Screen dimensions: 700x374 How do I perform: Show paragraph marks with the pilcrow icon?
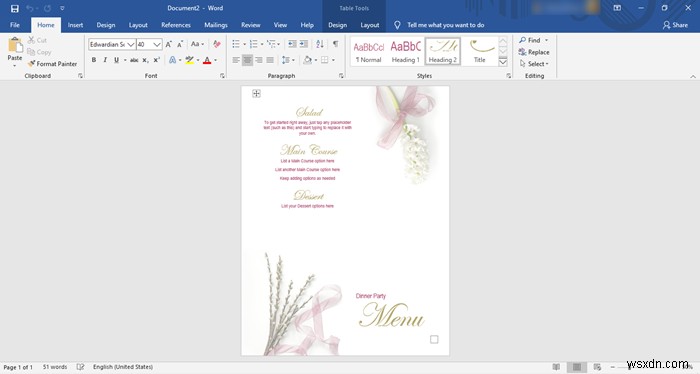(x=335, y=44)
